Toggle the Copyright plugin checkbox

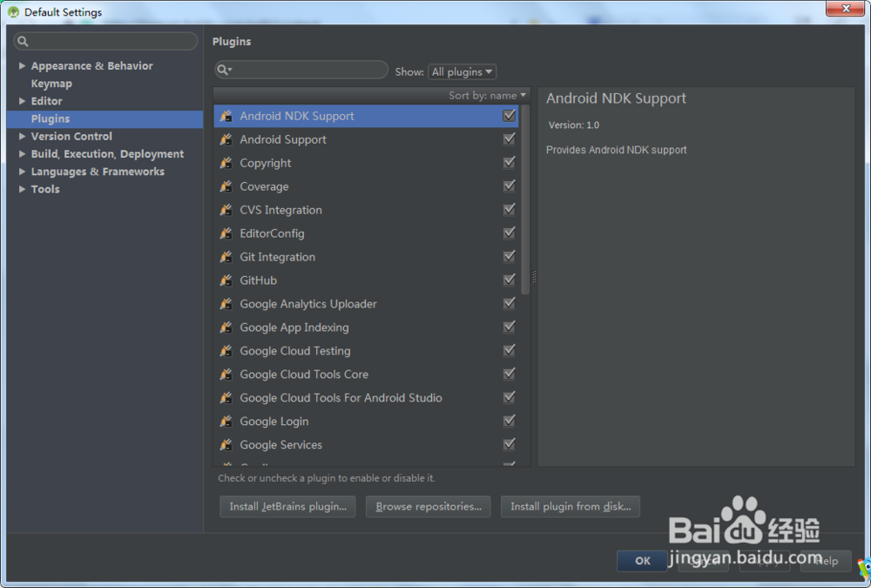(x=509, y=162)
